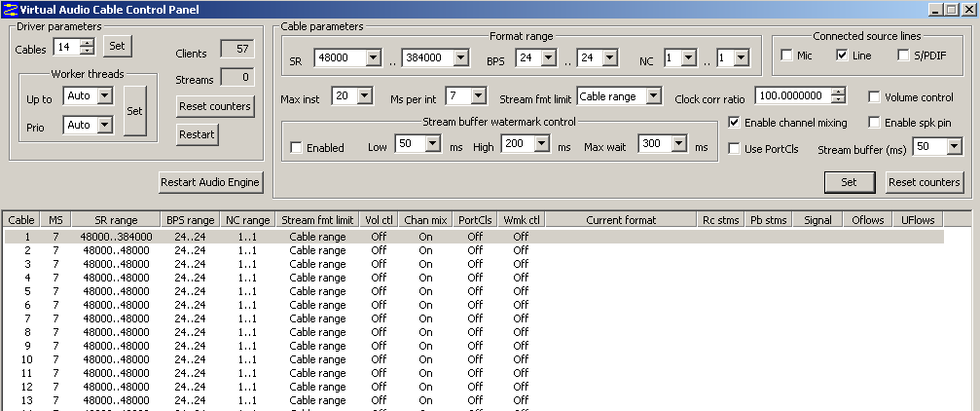This screenshot has height=411, width=980.
Task: Click the Chan mix column header
Action: 425,219
